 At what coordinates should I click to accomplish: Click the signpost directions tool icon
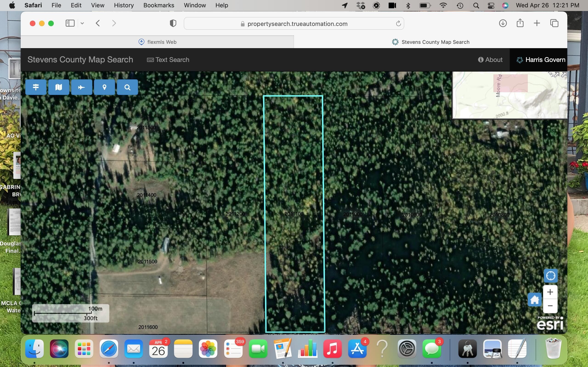pos(35,87)
